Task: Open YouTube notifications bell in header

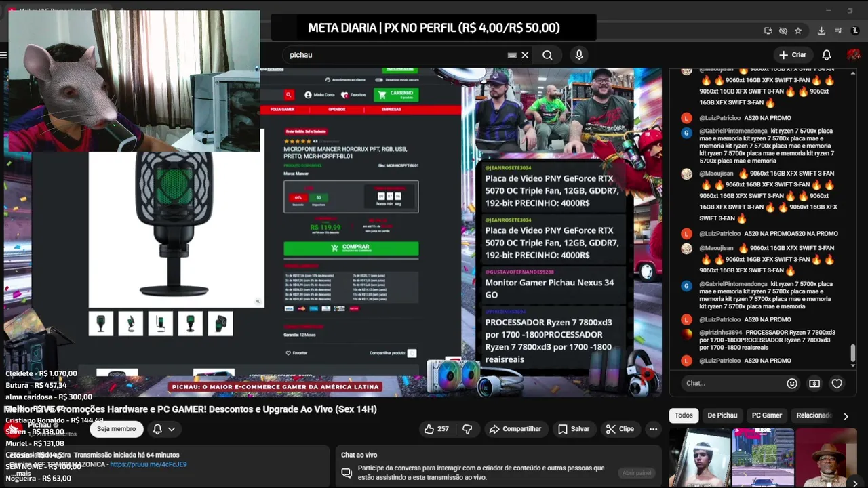Action: 826,55
